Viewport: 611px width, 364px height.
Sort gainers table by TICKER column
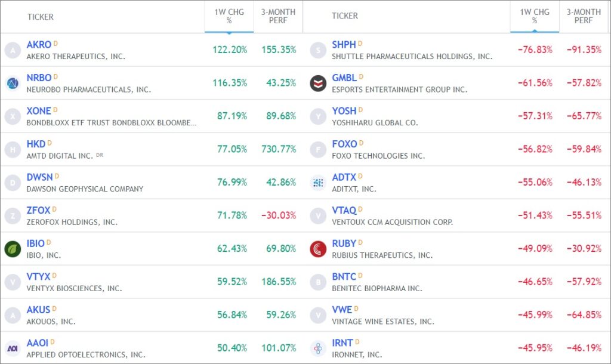(41, 17)
